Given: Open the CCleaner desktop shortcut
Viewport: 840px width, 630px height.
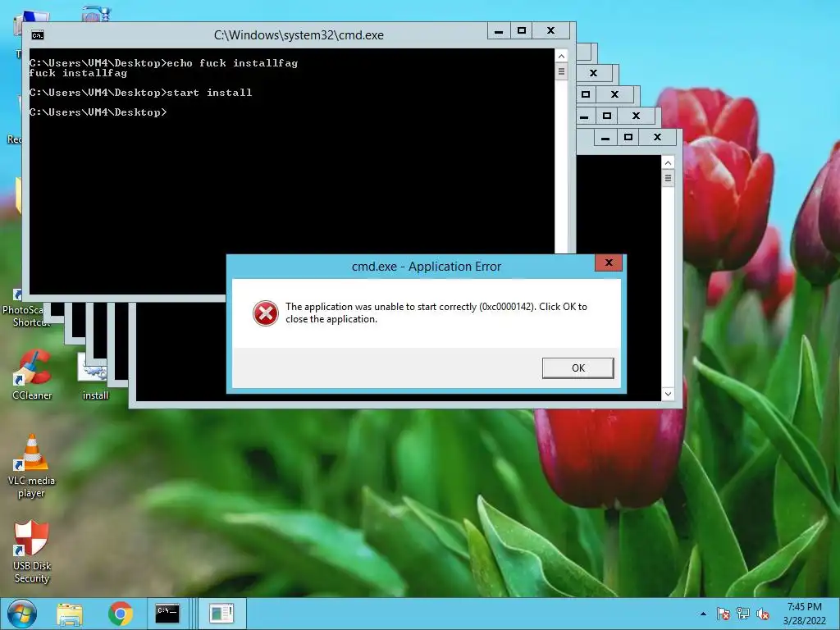Looking at the screenshot, I should (32, 374).
